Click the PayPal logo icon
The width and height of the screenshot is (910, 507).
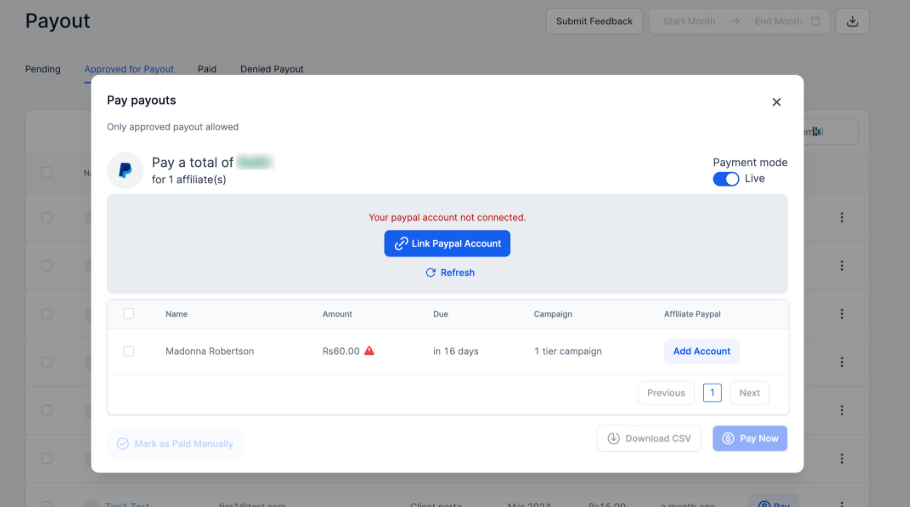(x=125, y=171)
